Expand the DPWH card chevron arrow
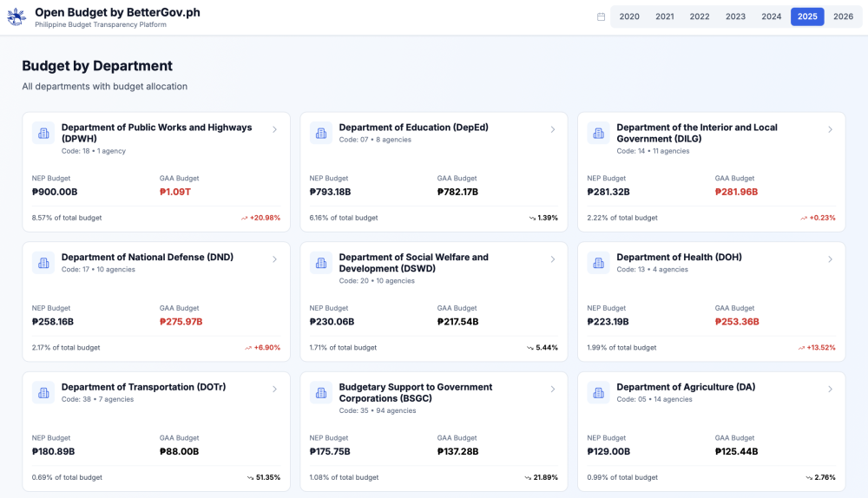The width and height of the screenshot is (868, 498). [x=274, y=129]
